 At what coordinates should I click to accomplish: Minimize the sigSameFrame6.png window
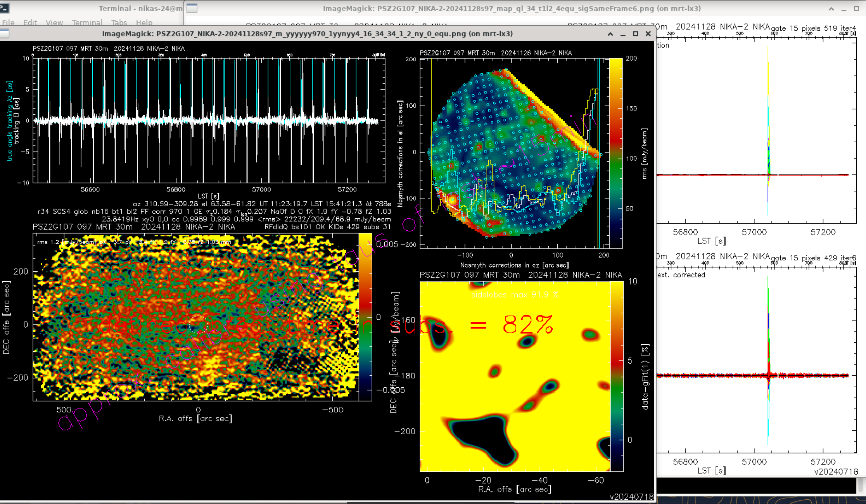pos(844,9)
